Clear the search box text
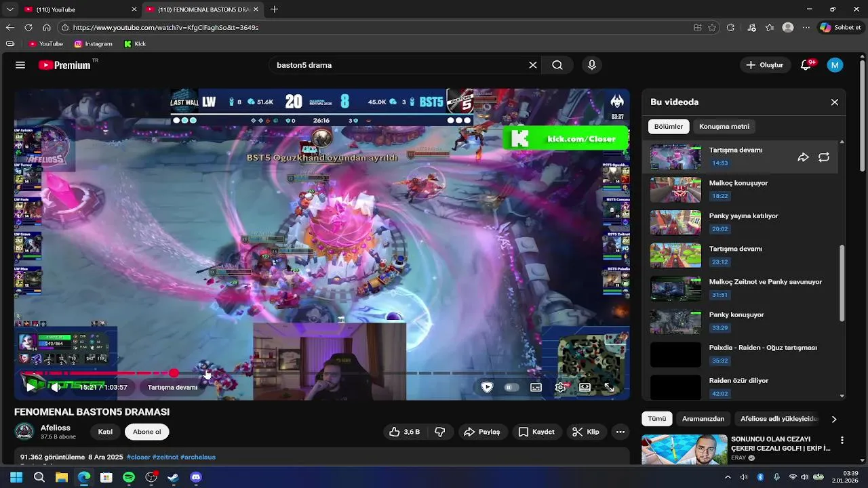This screenshot has width=868, height=488. pyautogui.click(x=533, y=65)
